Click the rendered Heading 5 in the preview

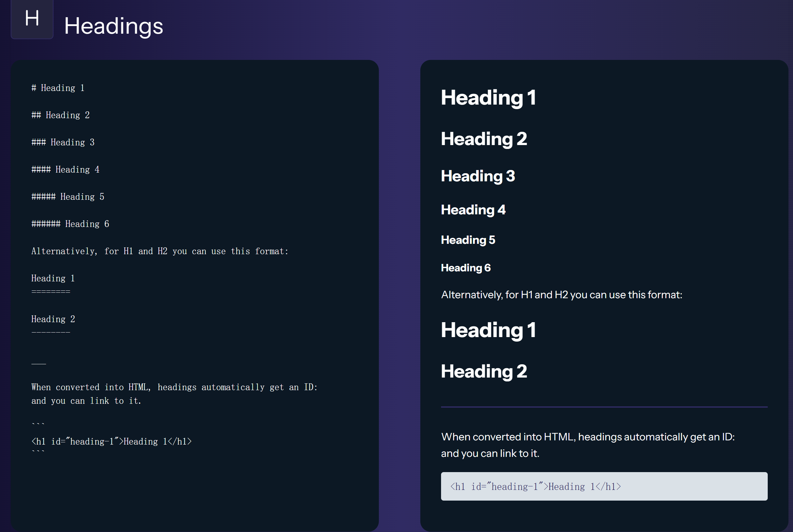(468, 240)
